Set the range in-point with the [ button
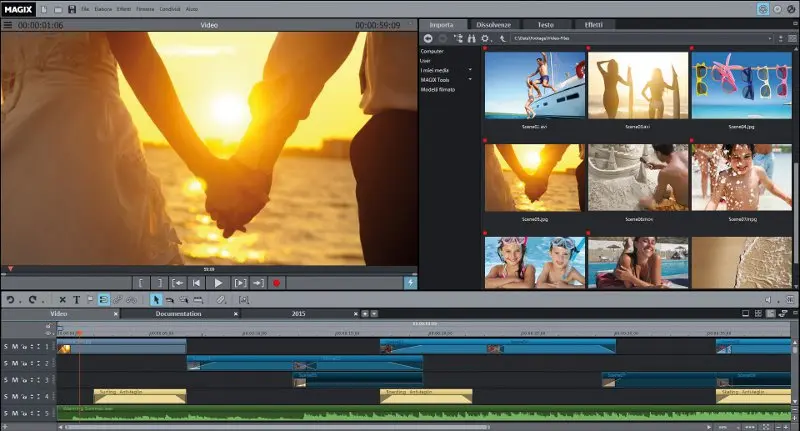The width and height of the screenshot is (800, 431). point(141,283)
